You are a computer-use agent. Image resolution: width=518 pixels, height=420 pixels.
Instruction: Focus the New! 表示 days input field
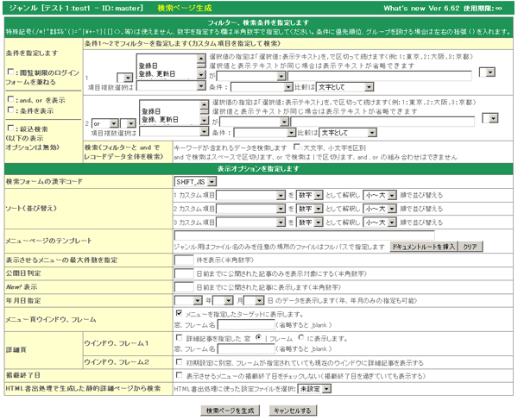184,287
